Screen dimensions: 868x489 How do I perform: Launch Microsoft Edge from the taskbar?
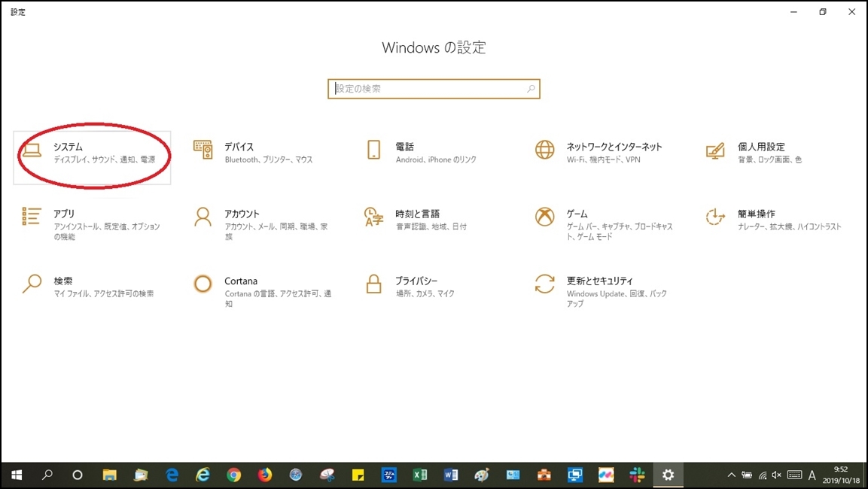click(x=172, y=475)
